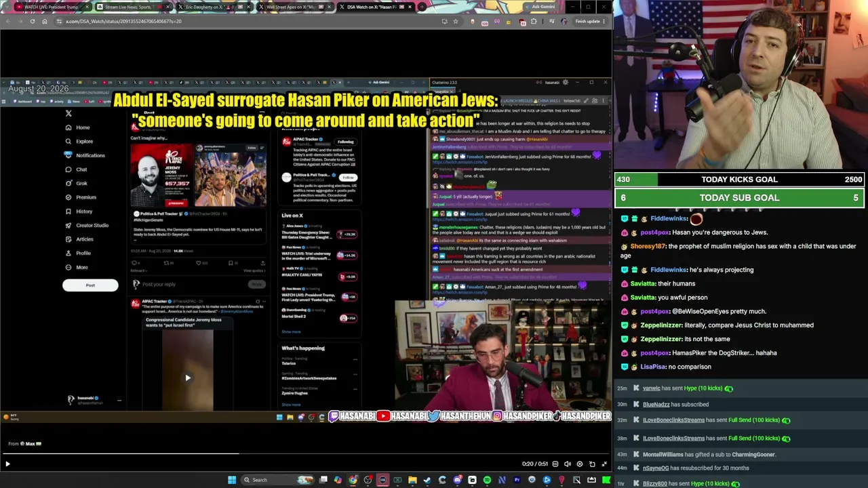Image resolution: width=868 pixels, height=488 pixels.
Task: Click Show more under What's happening
Action: [291, 405]
